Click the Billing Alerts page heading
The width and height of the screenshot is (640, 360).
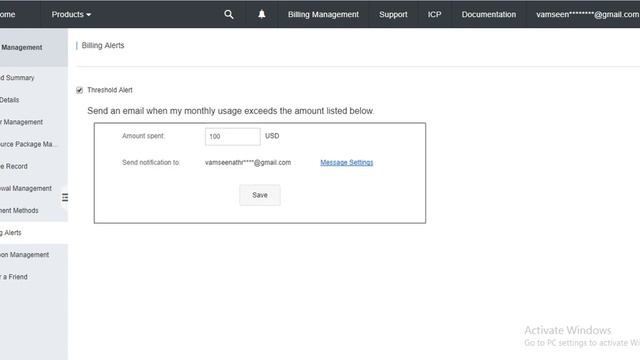tap(103, 45)
